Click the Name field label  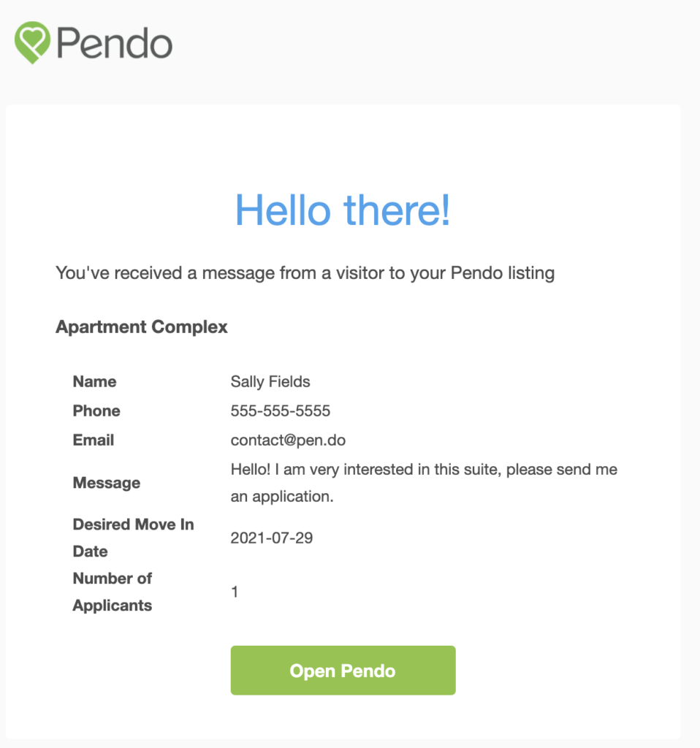[x=94, y=381]
